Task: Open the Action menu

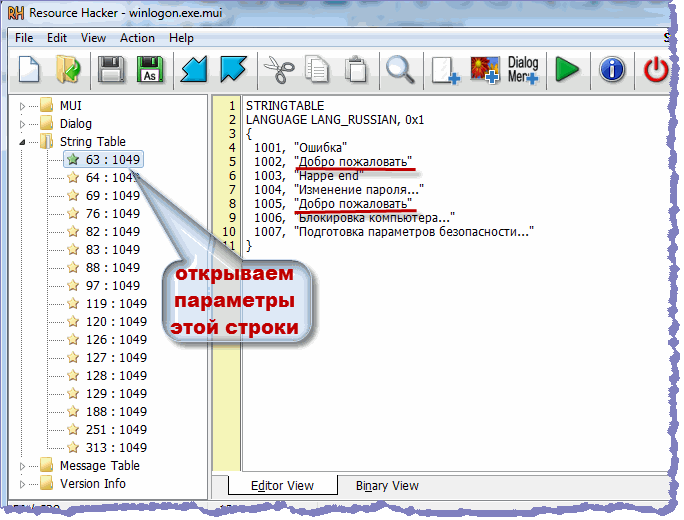Action: (137, 38)
